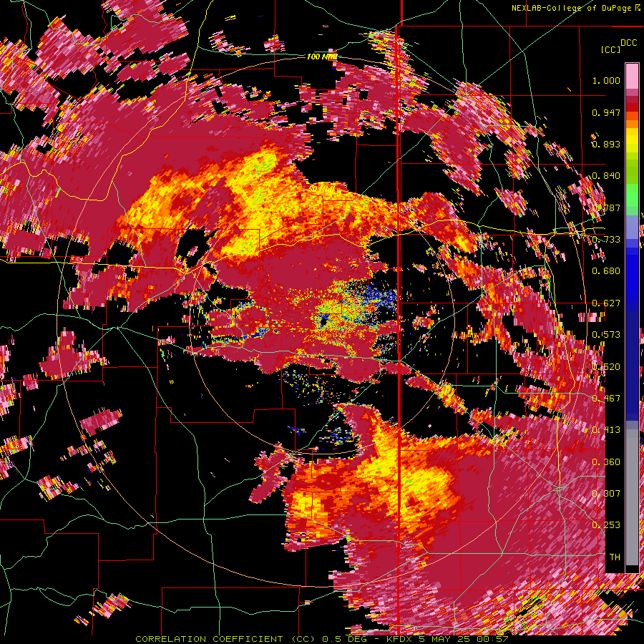The image size is (644, 644).
Task: Click the 0.787 scale value
Action: [606, 208]
